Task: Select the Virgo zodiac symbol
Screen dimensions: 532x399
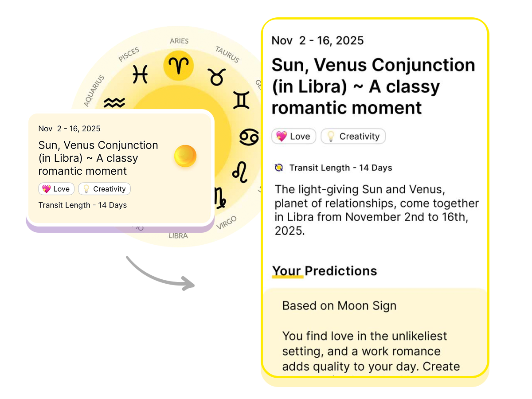Action: tap(219, 197)
